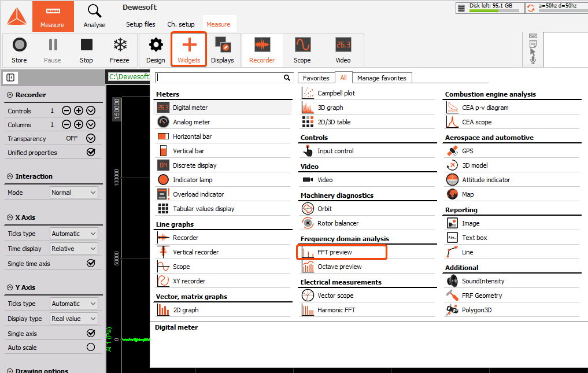The width and height of the screenshot is (588, 373).
Task: Select the Input control widget
Action: coord(368,152)
